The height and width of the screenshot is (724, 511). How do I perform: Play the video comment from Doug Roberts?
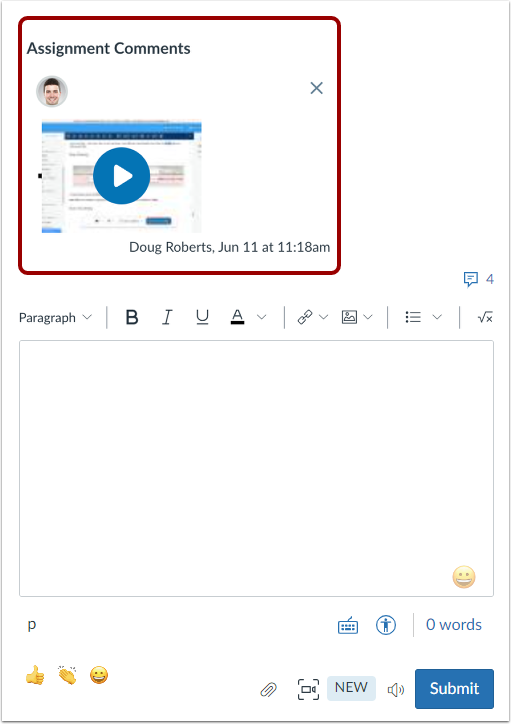point(121,176)
